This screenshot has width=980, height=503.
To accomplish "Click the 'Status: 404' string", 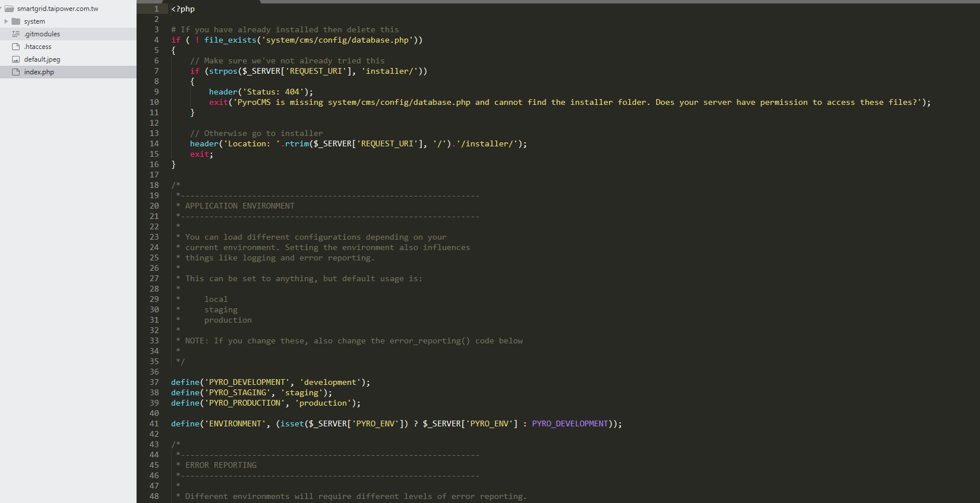I will pos(273,92).
